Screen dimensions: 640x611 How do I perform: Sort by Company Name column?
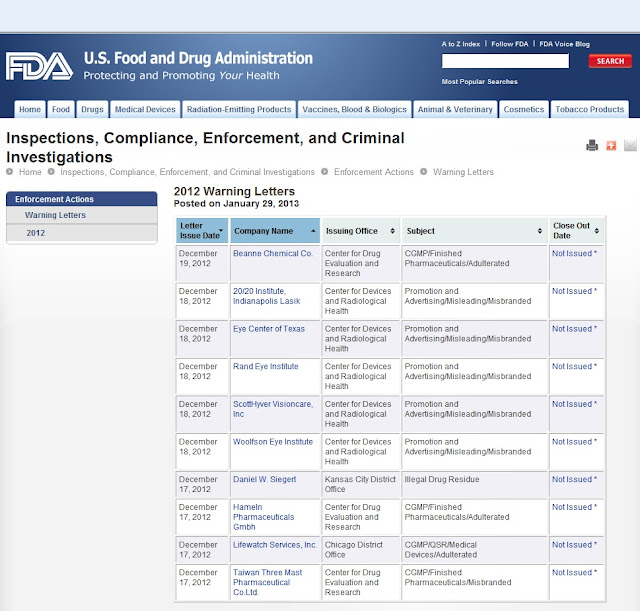click(275, 231)
